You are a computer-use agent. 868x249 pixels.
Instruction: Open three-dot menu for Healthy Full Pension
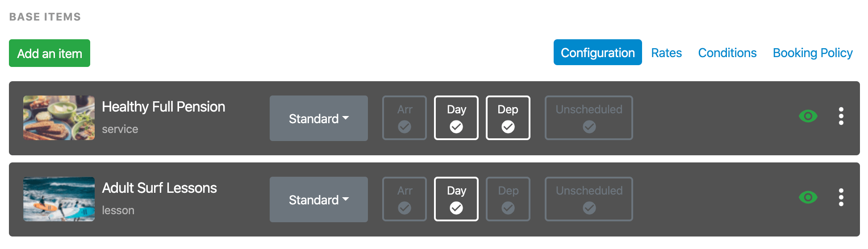click(841, 116)
